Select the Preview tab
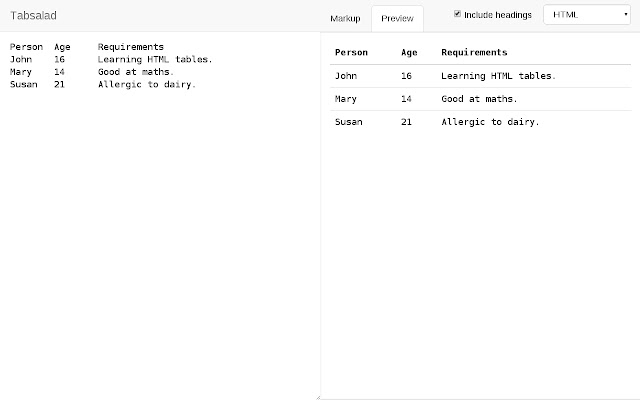Image resolution: width=640 pixels, height=400 pixels. [397, 18]
